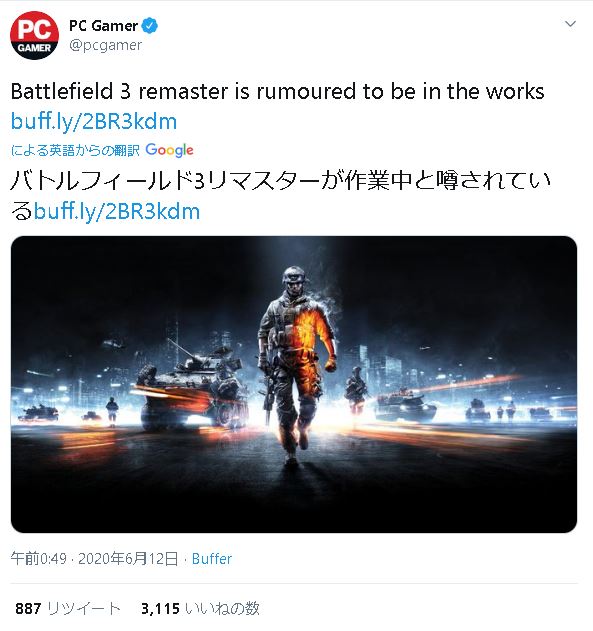The width and height of the screenshot is (593, 631).
Task: View the 3,115 likes list
Action: click(160, 608)
